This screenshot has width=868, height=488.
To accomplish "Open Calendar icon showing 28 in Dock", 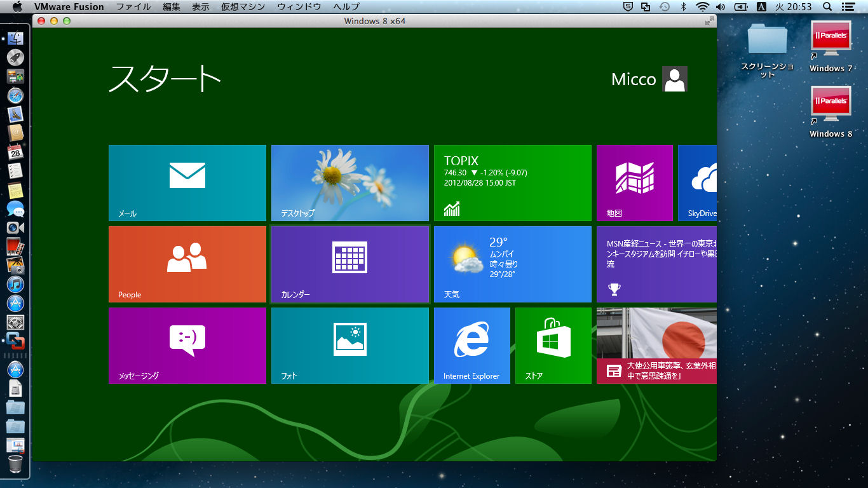I will click(x=16, y=152).
